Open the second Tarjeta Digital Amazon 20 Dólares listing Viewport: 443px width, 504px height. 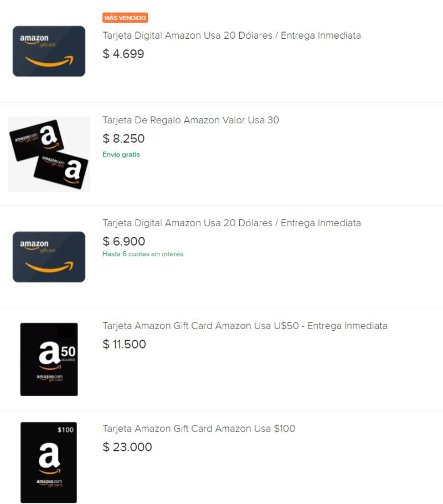click(231, 223)
